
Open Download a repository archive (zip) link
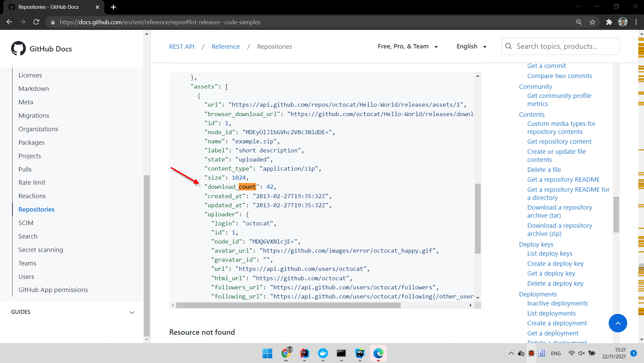click(560, 229)
